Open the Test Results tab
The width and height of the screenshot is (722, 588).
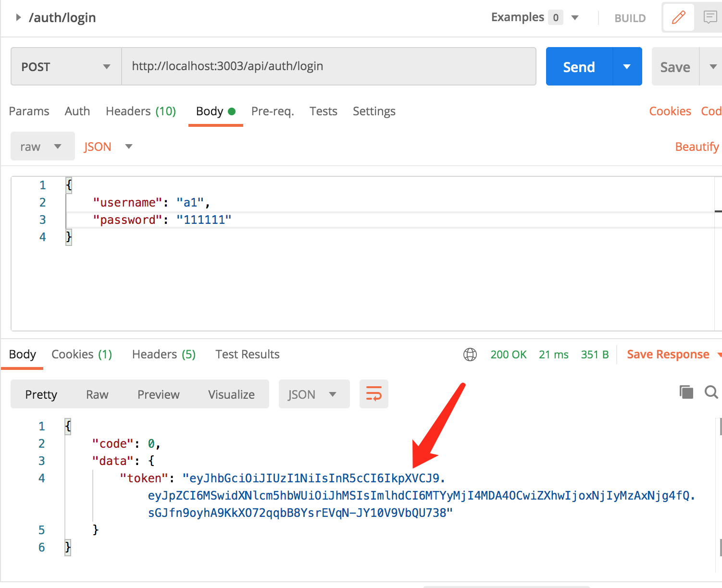pyautogui.click(x=248, y=355)
